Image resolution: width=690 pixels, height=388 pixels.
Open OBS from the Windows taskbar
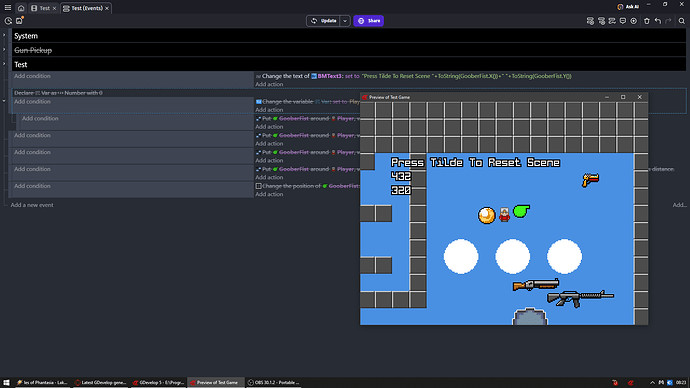click(274, 382)
